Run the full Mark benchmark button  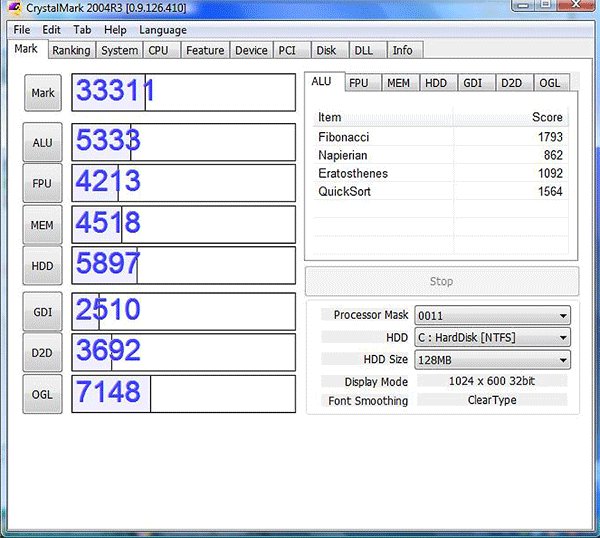tap(43, 93)
